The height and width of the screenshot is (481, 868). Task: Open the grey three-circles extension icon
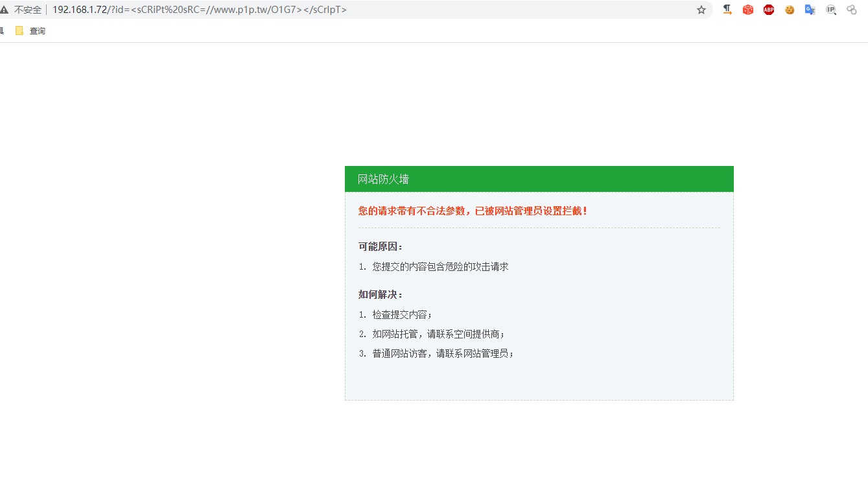click(x=852, y=10)
